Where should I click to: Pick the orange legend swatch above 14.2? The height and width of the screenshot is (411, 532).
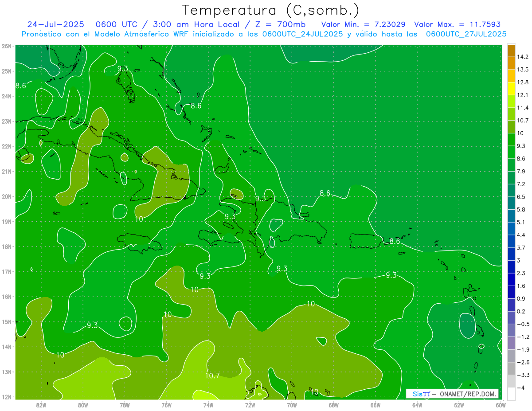[511, 51]
